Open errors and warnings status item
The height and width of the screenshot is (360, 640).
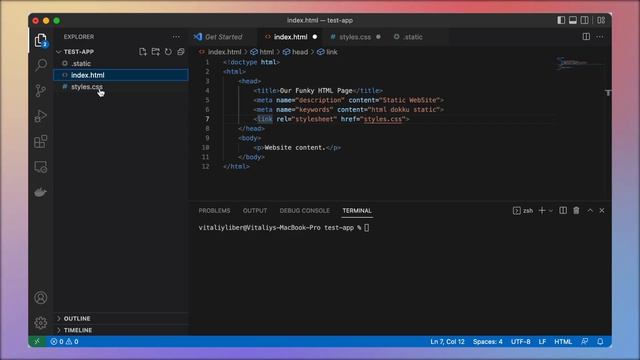(64, 342)
